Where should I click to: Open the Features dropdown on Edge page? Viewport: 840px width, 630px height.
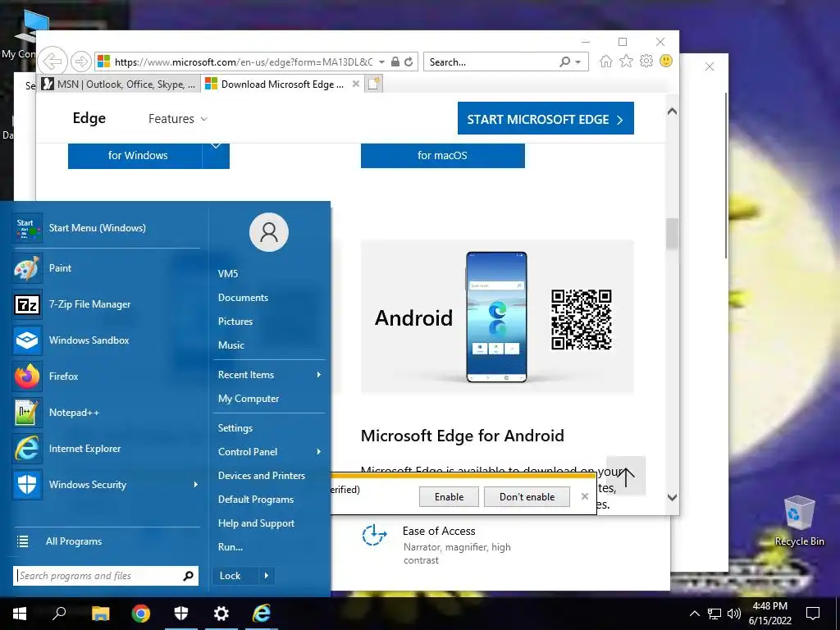[178, 119]
